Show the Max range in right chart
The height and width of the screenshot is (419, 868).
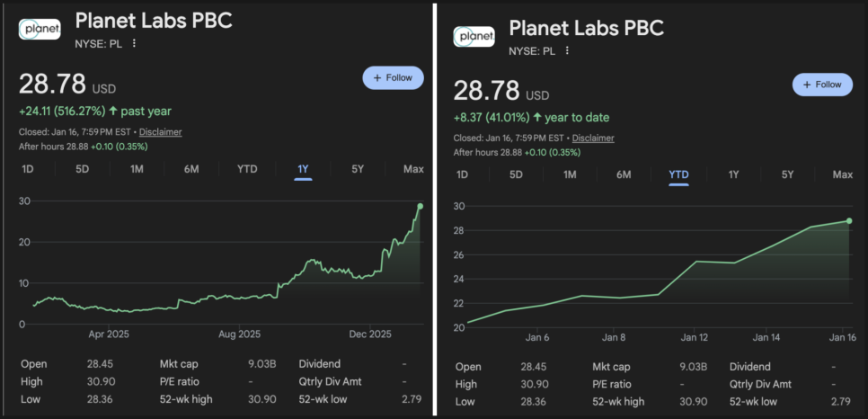click(x=843, y=174)
